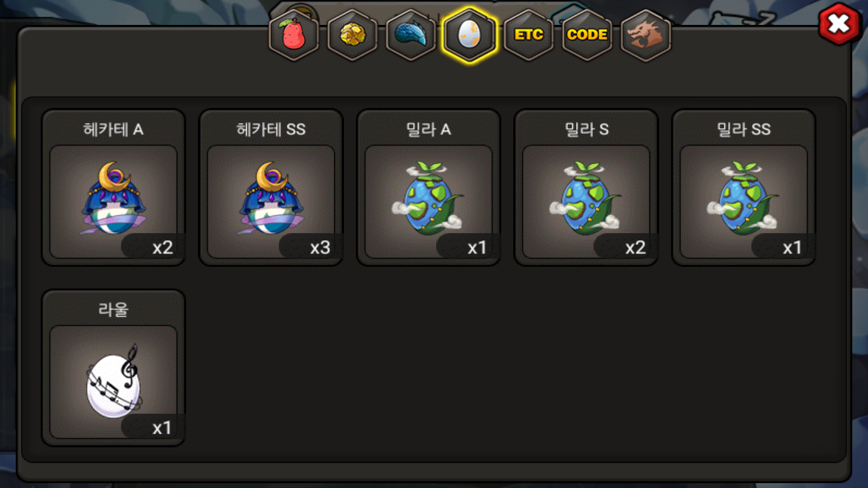
Task: Switch to the gold nugget tab
Action: pos(353,35)
